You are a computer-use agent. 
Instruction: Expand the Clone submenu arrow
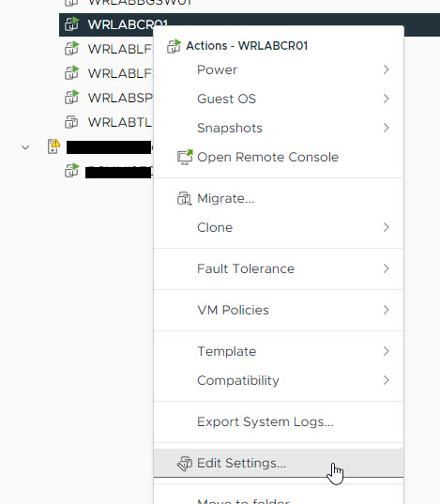(387, 227)
